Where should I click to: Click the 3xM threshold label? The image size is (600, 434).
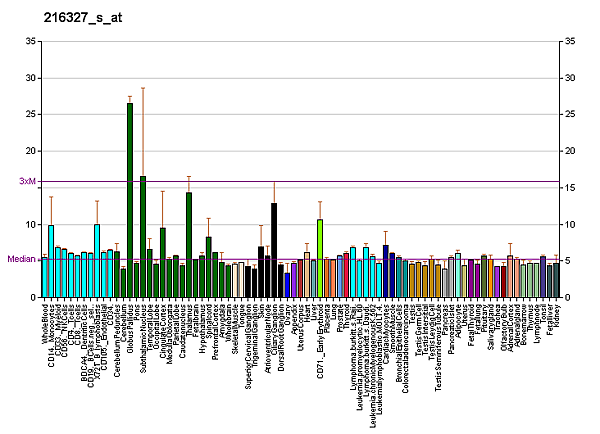[x=27, y=181]
